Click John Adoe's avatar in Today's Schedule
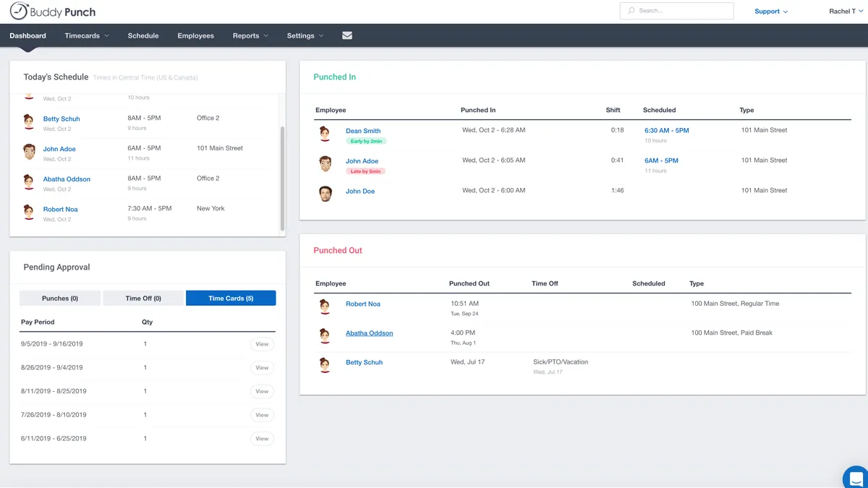 (29, 152)
